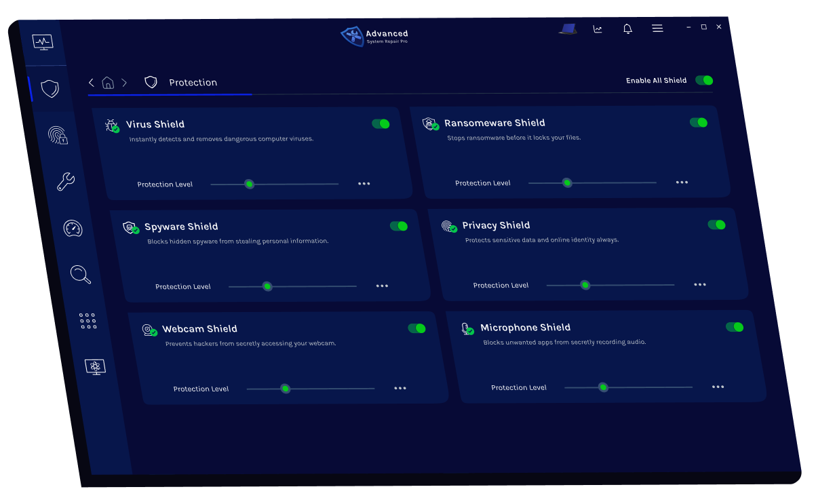This screenshot has height=504, width=816.
Task: Open the statistics chart icon in header
Action: tap(598, 28)
